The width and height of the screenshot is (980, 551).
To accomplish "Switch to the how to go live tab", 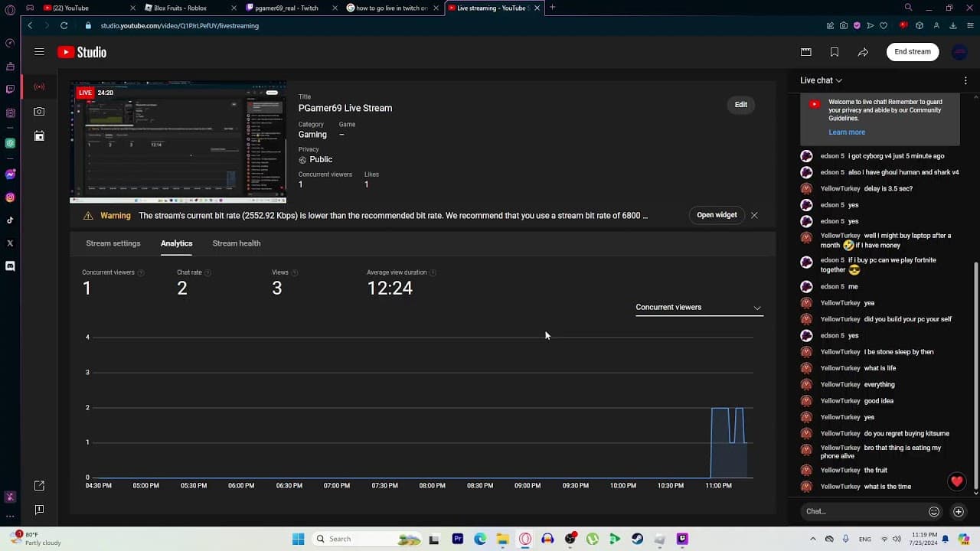I will 392,8.
